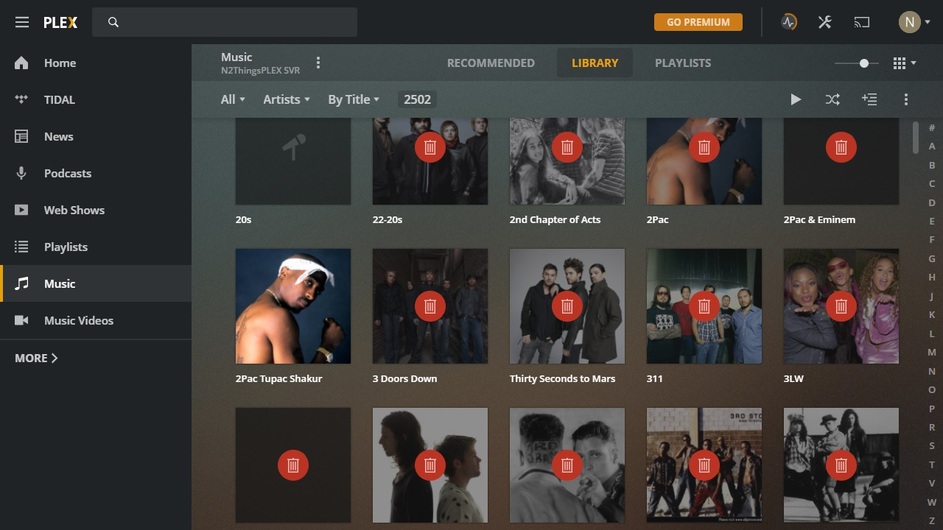Screen dimensions: 943x530
Task: Switch to the PLAYLISTS tab
Action: [683, 63]
